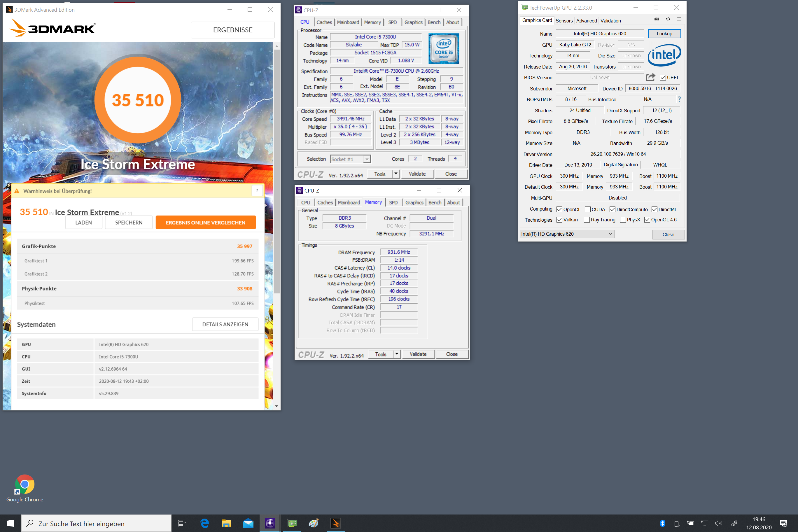Image resolution: width=798 pixels, height=532 pixels.
Task: Open the Windows Start menu
Action: [x=10, y=523]
